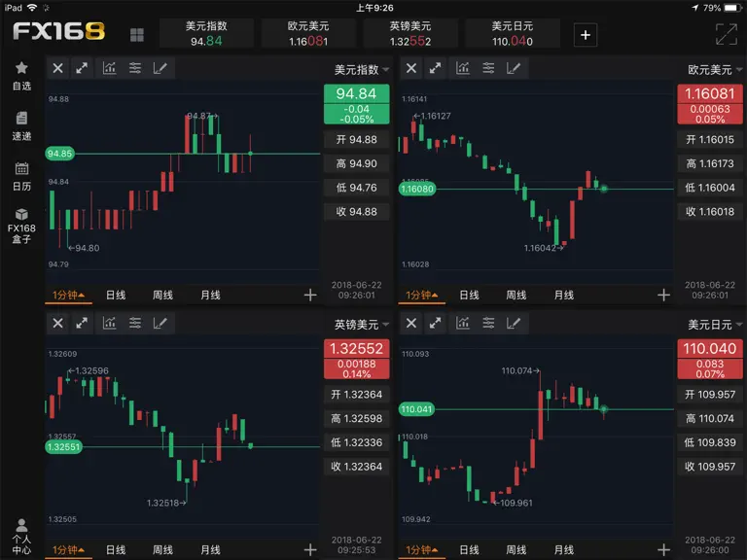Open chart settings sliders icon in 欧元美元 panel
This screenshot has height=560, width=747.
tap(488, 68)
